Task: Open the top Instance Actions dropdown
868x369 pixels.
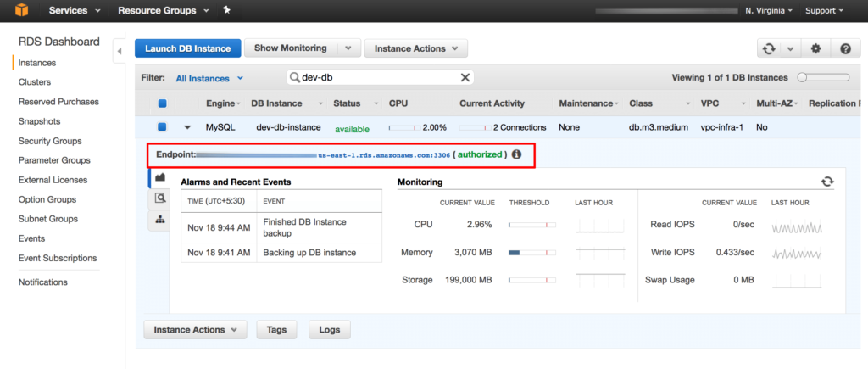Action: [415, 48]
